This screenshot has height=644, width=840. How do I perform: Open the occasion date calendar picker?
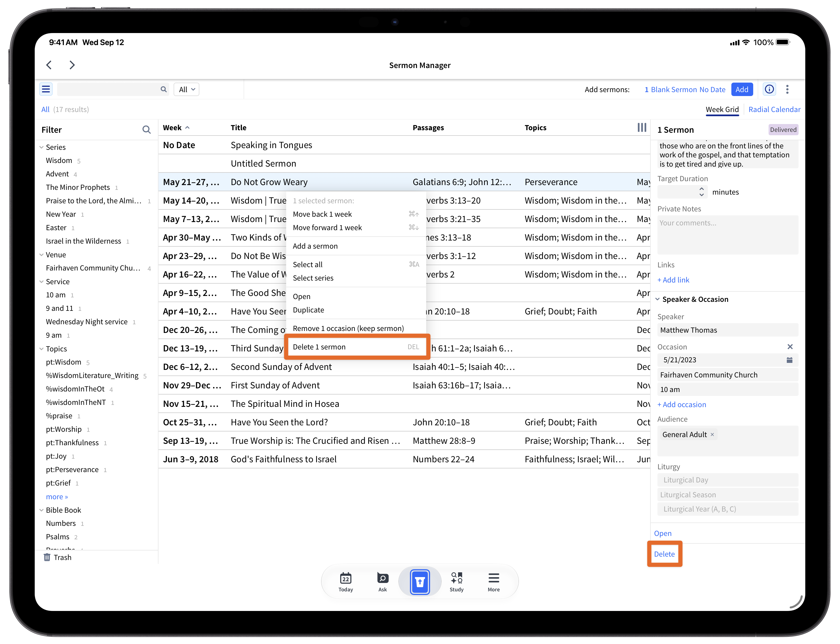pyautogui.click(x=790, y=360)
